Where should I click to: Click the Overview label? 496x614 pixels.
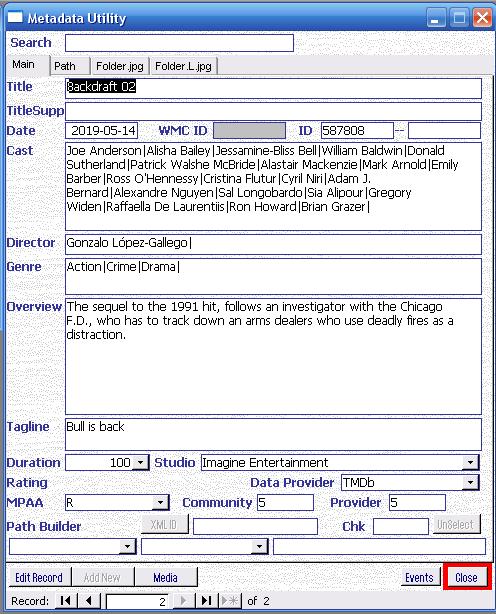(34, 307)
